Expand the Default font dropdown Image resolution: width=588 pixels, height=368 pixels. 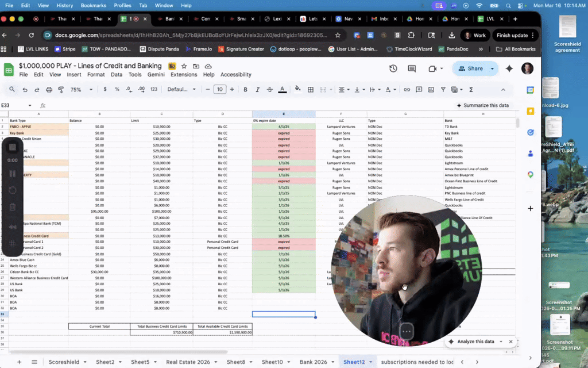point(181,89)
